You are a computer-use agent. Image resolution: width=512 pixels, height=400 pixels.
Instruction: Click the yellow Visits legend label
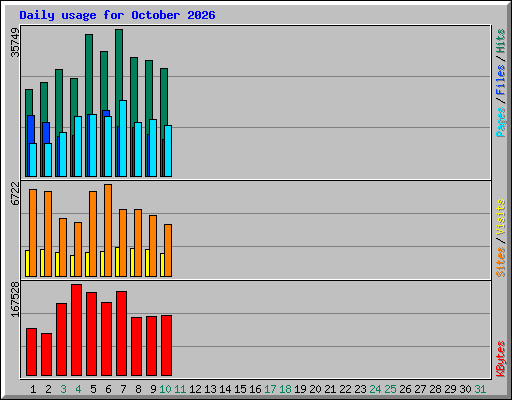(500, 217)
